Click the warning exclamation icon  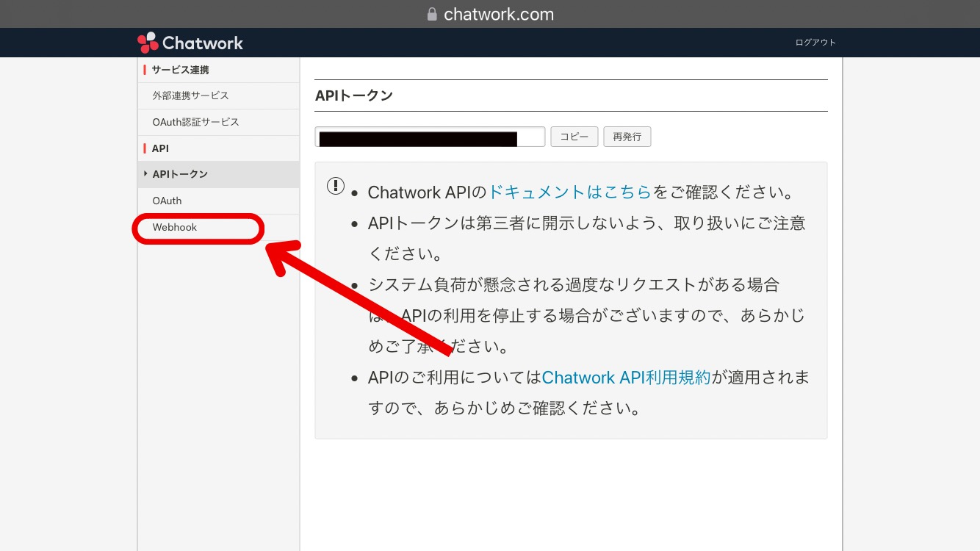coord(335,186)
